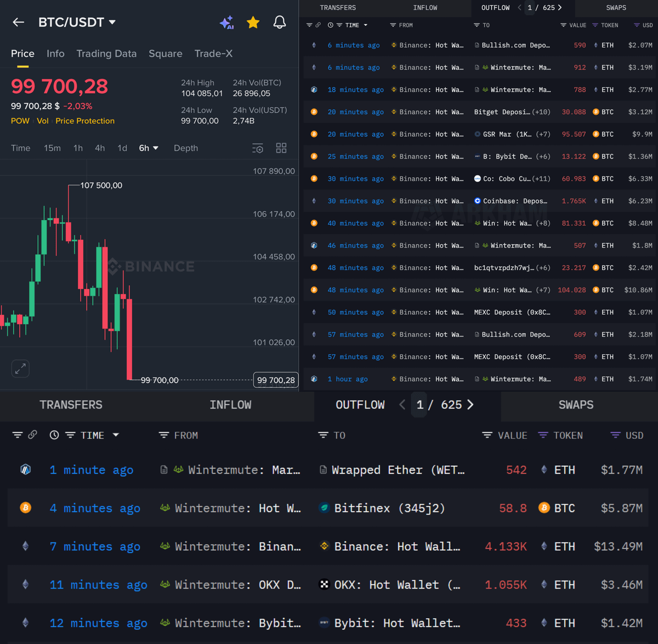Click the clock icon beside TIME column
This screenshot has height=644, width=658.
(54, 434)
